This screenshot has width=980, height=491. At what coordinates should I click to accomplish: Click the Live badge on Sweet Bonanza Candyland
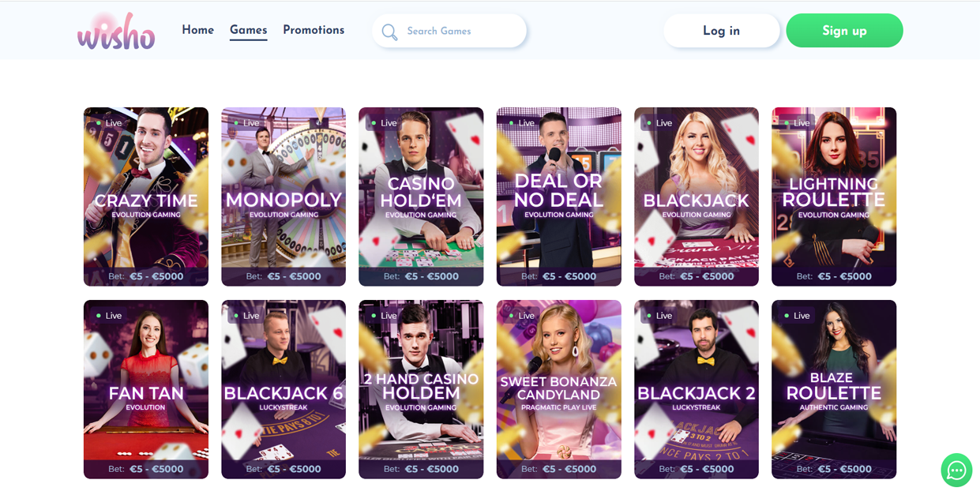521,316
